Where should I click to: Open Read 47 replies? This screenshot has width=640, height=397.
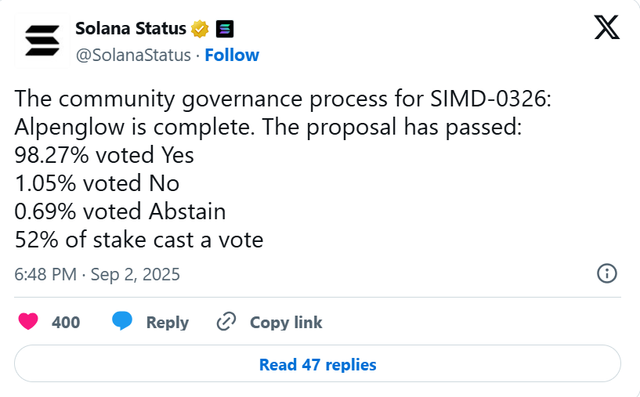pyautogui.click(x=318, y=364)
